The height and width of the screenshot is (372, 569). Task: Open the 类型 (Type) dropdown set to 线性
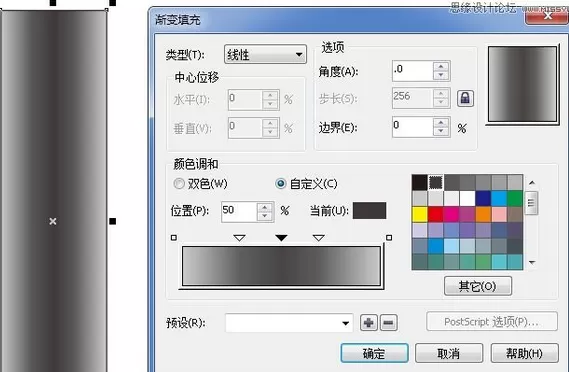pyautogui.click(x=265, y=54)
